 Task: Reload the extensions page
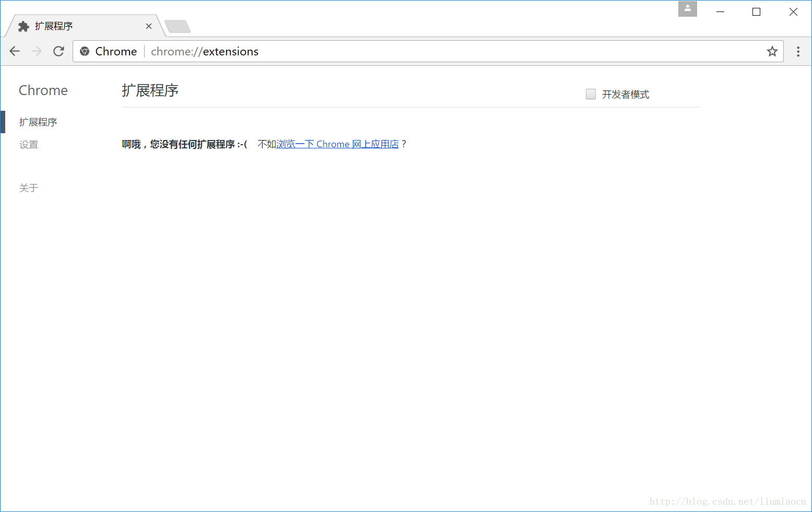[58, 51]
